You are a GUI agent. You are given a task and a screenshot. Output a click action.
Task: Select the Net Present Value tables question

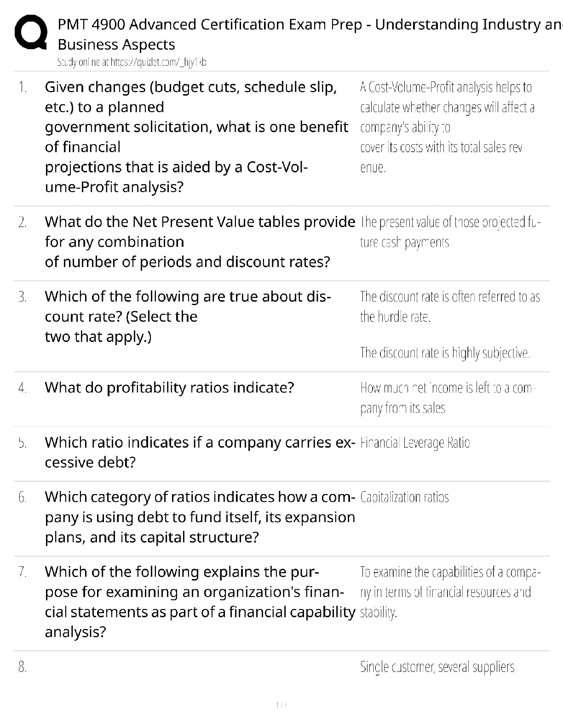click(x=200, y=242)
